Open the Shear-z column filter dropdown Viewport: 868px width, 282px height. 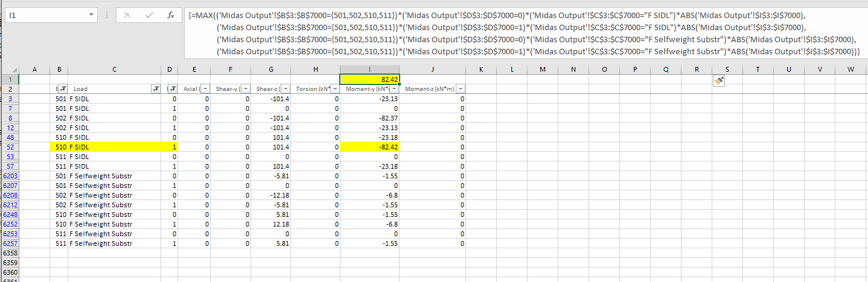coord(286,89)
